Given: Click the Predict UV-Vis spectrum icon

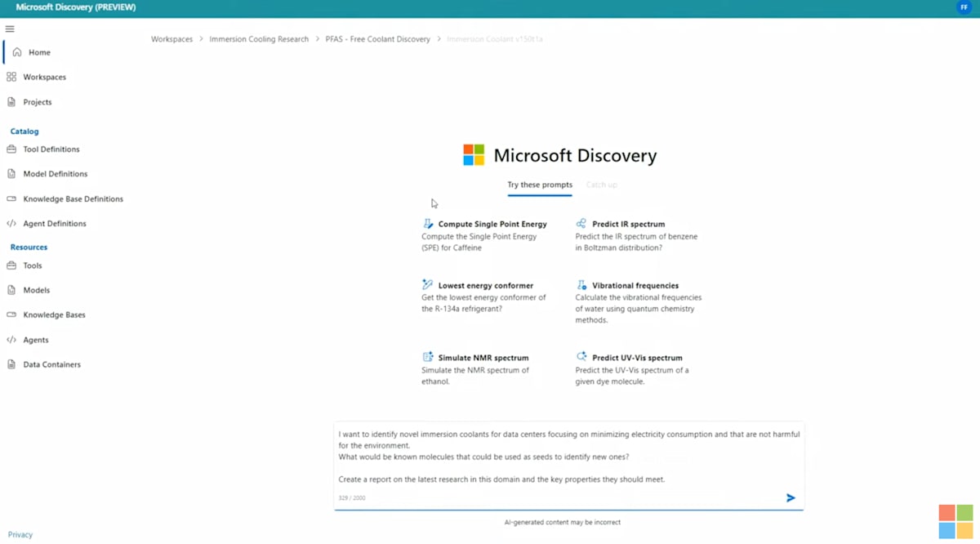Looking at the screenshot, I should [581, 357].
